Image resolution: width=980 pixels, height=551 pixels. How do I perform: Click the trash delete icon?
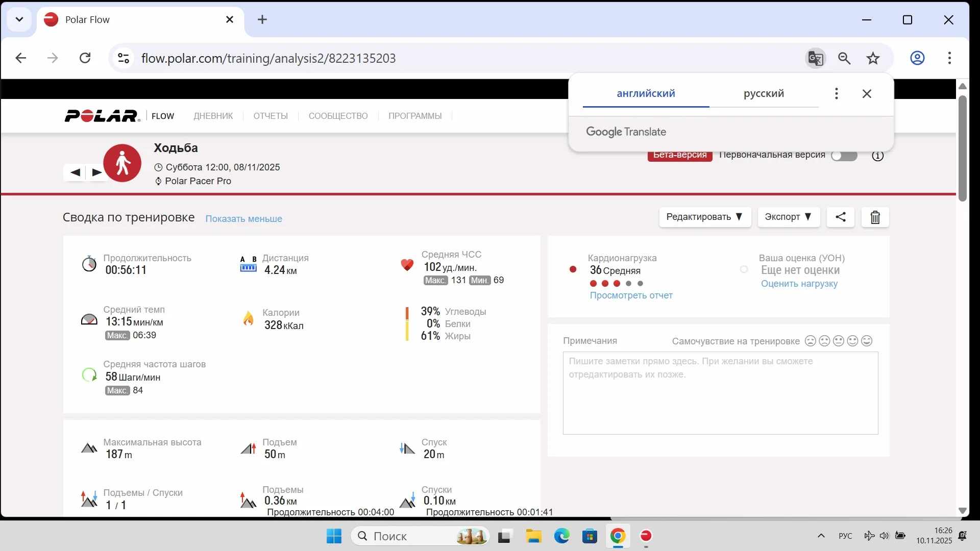point(875,217)
